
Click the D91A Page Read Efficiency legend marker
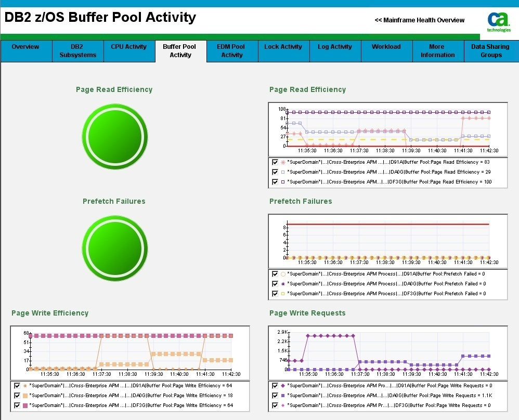tap(283, 162)
